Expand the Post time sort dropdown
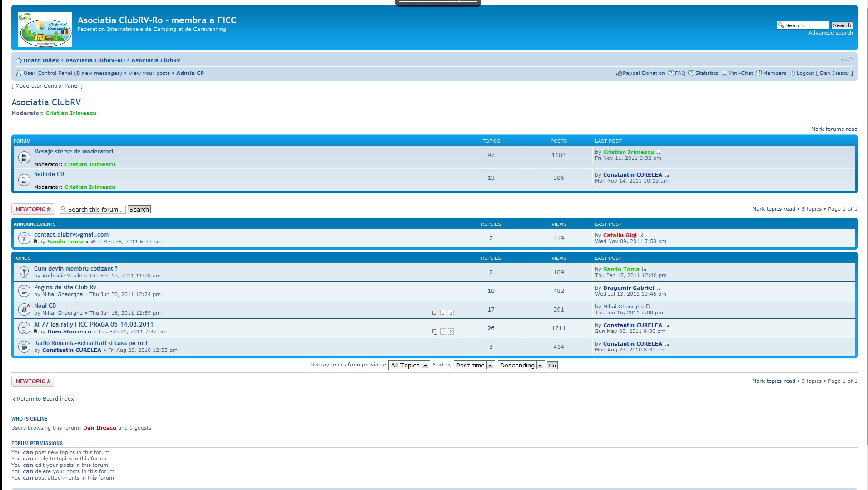 [474, 366]
